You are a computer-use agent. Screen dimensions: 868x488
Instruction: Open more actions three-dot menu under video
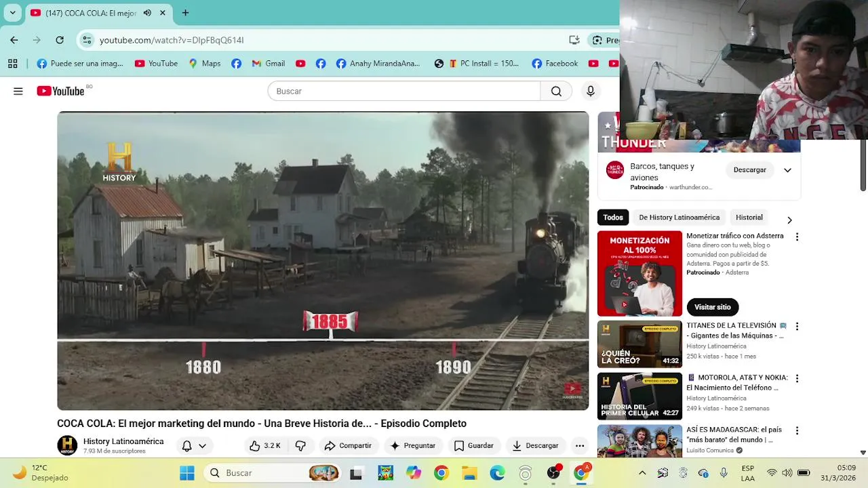tap(579, 445)
